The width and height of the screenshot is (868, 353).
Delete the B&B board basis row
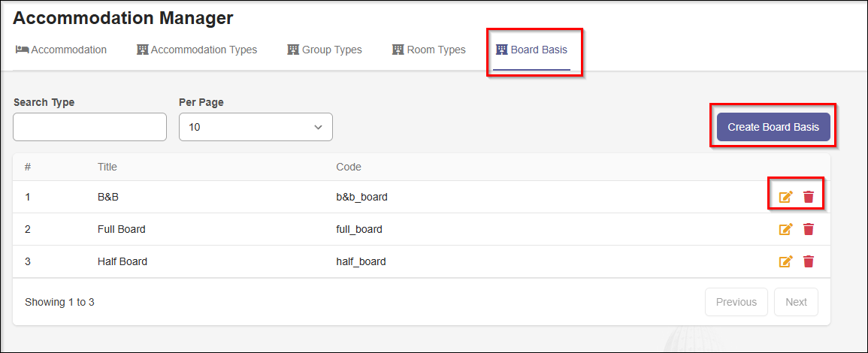coord(809,197)
